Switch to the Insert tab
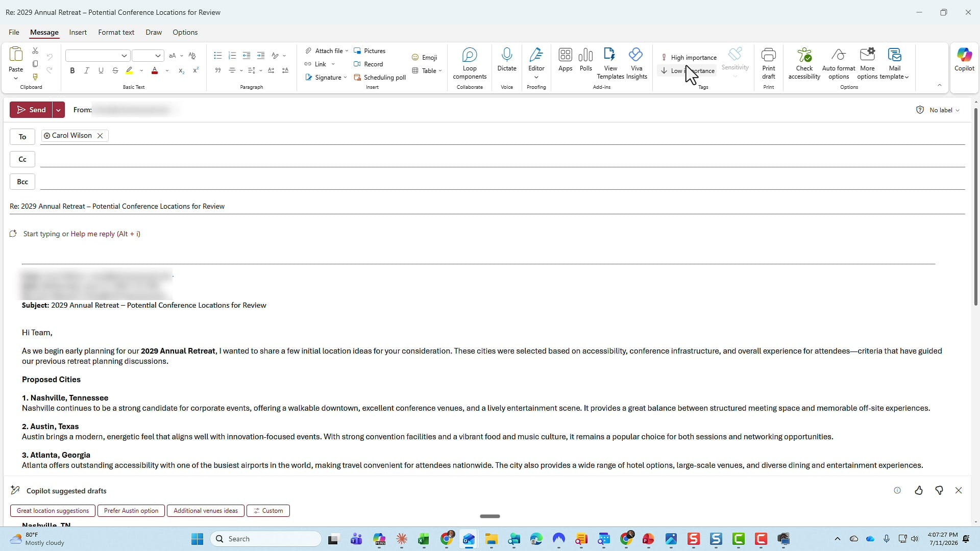 tap(78, 32)
